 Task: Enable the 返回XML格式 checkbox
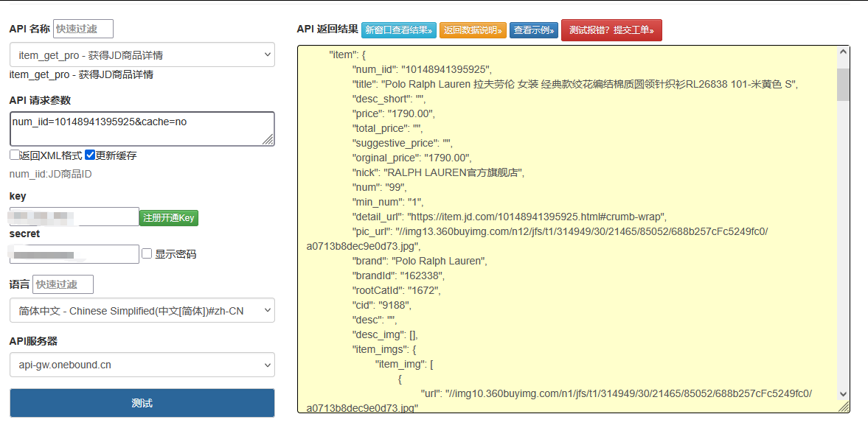pos(13,155)
